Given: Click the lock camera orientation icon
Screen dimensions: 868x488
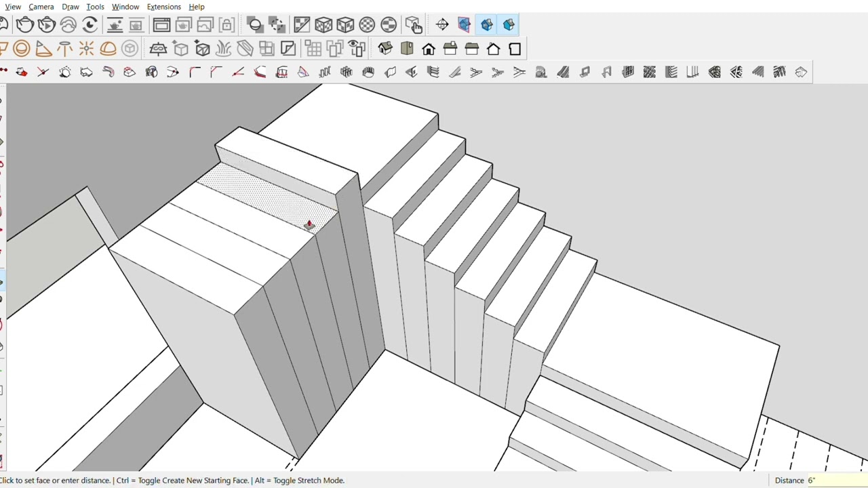Looking at the screenshot, I should (x=226, y=25).
